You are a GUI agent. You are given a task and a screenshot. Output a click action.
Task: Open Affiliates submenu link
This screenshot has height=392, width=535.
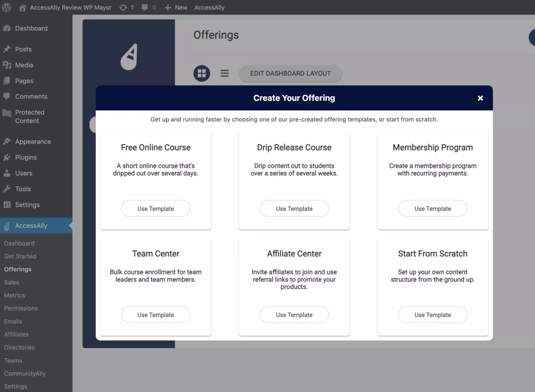(16, 334)
